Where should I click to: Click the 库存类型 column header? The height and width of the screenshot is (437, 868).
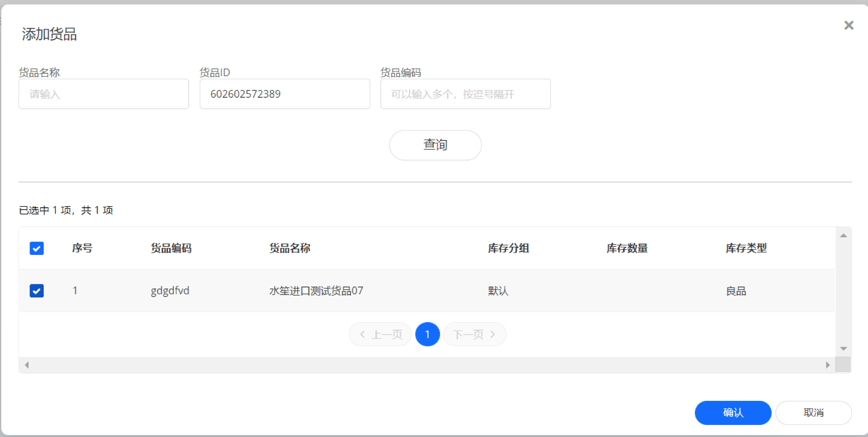pos(746,248)
